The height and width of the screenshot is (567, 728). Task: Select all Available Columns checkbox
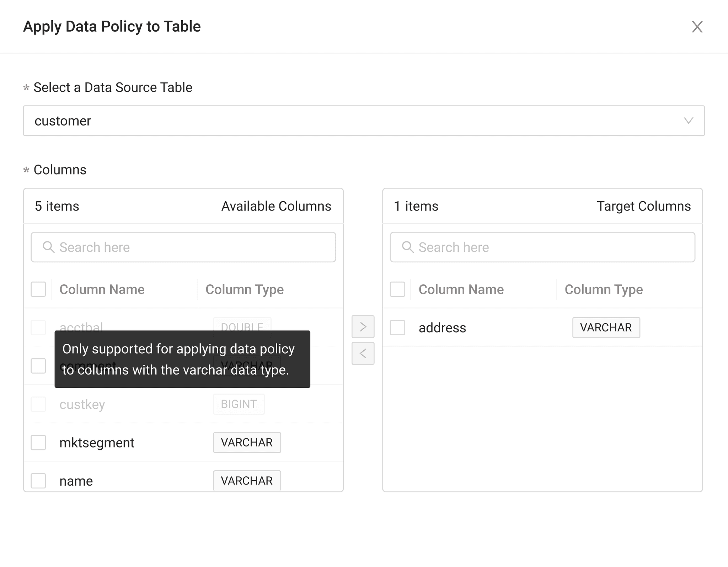click(x=38, y=289)
